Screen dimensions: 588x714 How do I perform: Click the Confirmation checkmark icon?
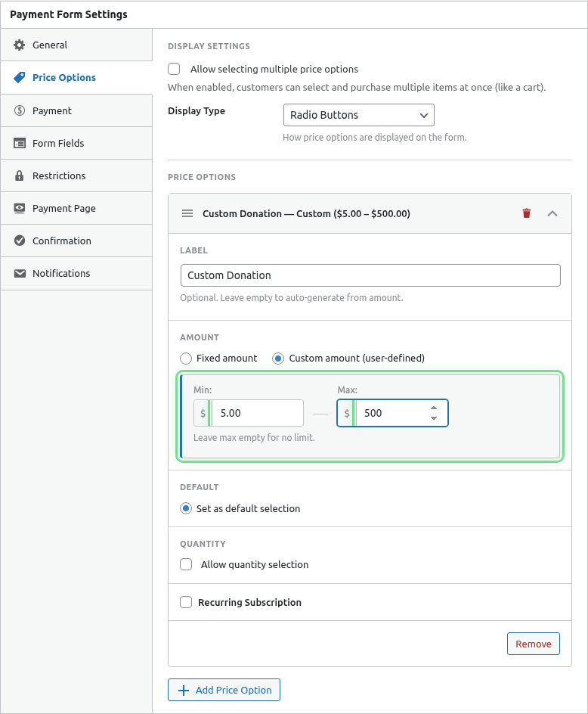(x=18, y=241)
